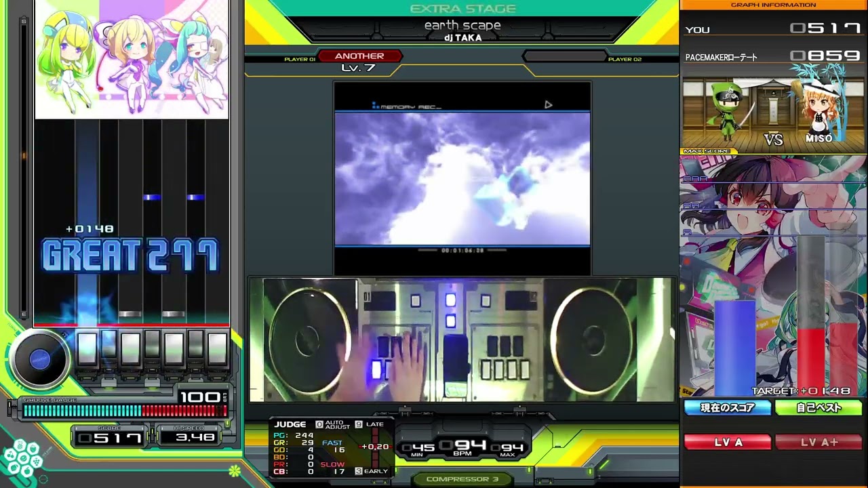Tap the third white key button
The width and height of the screenshot is (868, 488).
130,349
